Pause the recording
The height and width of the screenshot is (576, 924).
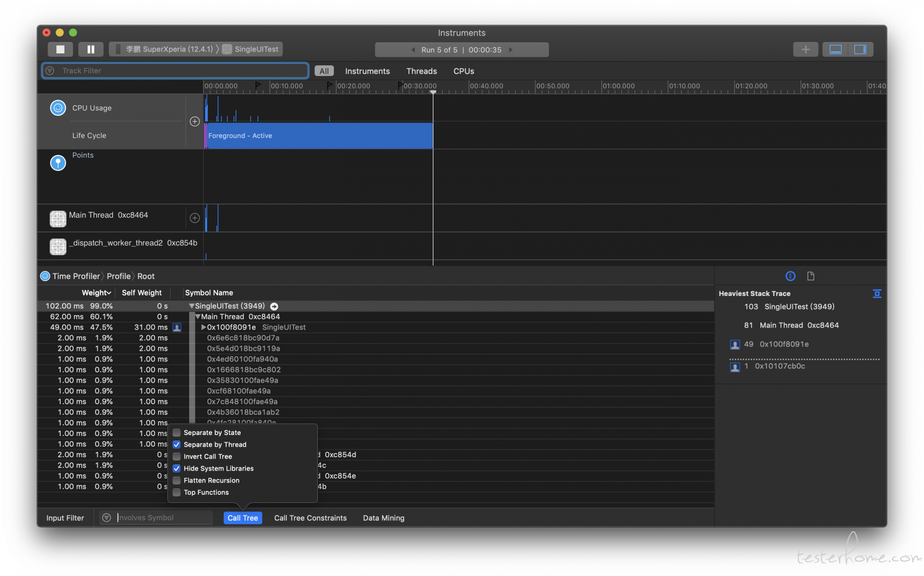point(90,49)
